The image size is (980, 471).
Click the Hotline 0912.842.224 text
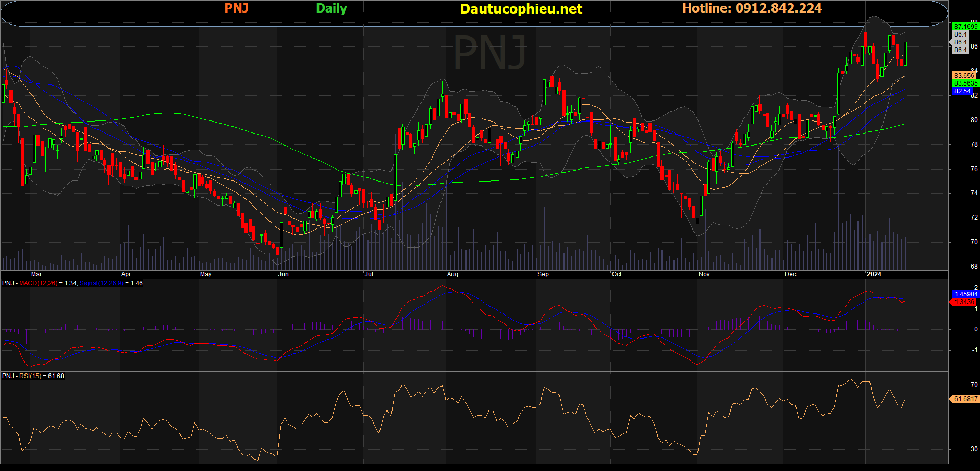752,8
